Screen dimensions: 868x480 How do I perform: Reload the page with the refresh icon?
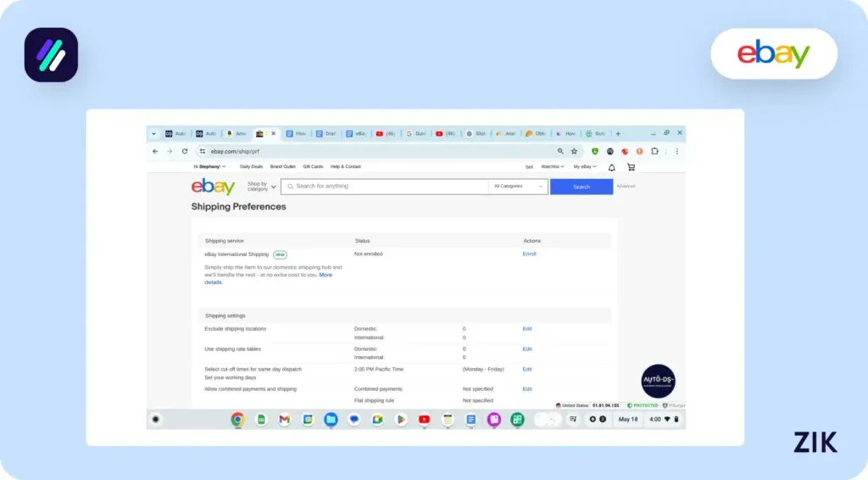(x=185, y=151)
